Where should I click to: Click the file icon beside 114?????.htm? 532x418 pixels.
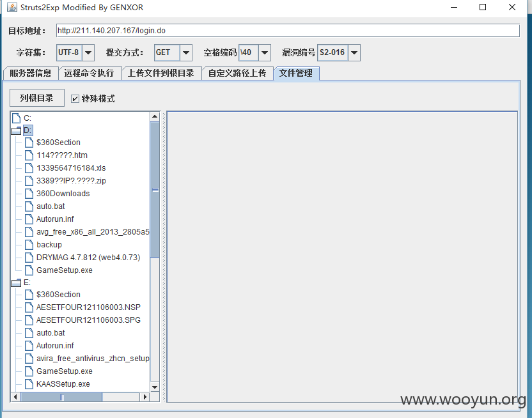pyautogui.click(x=29, y=155)
